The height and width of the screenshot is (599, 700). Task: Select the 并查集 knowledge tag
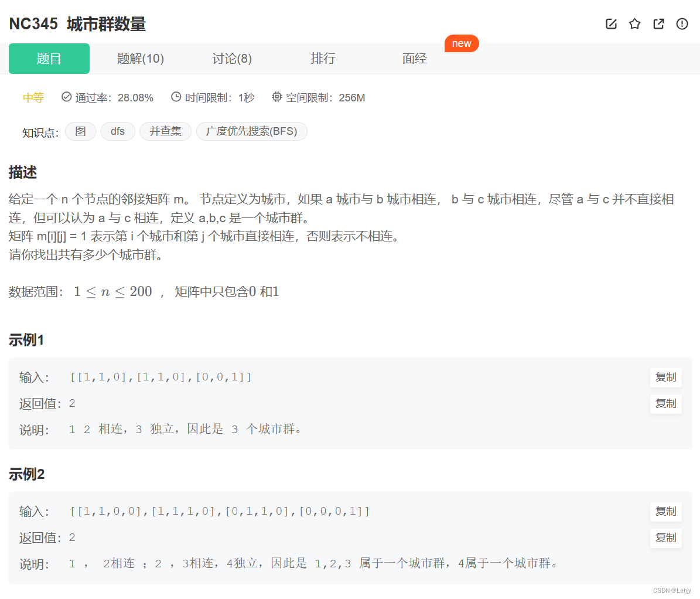pyautogui.click(x=166, y=131)
